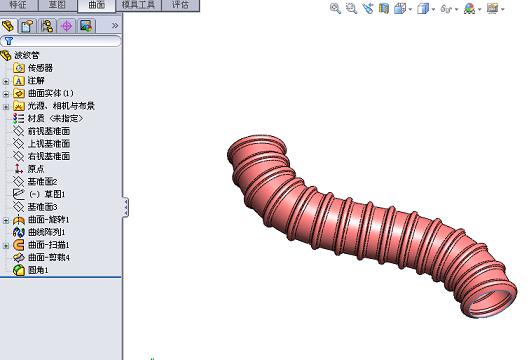Click the feature tree filter field
Screen dimensions: 529x360
click(61, 41)
